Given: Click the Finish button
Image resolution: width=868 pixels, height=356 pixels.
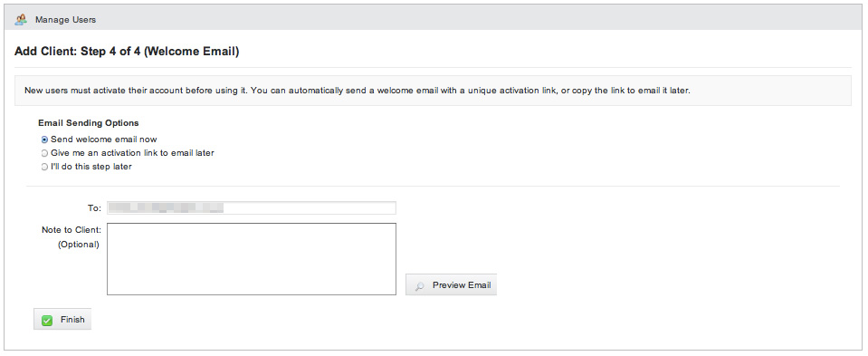Looking at the screenshot, I should coord(62,320).
